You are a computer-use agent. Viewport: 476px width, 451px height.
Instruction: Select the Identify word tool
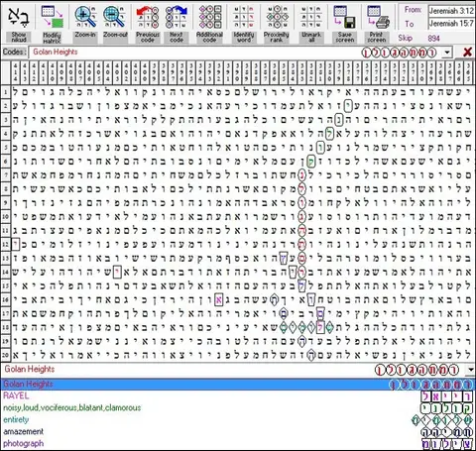click(244, 17)
